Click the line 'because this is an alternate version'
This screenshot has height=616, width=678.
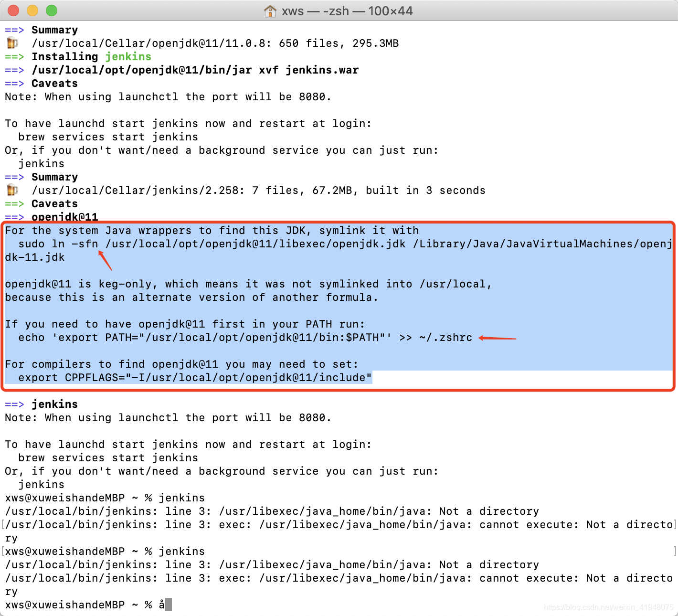(x=191, y=297)
